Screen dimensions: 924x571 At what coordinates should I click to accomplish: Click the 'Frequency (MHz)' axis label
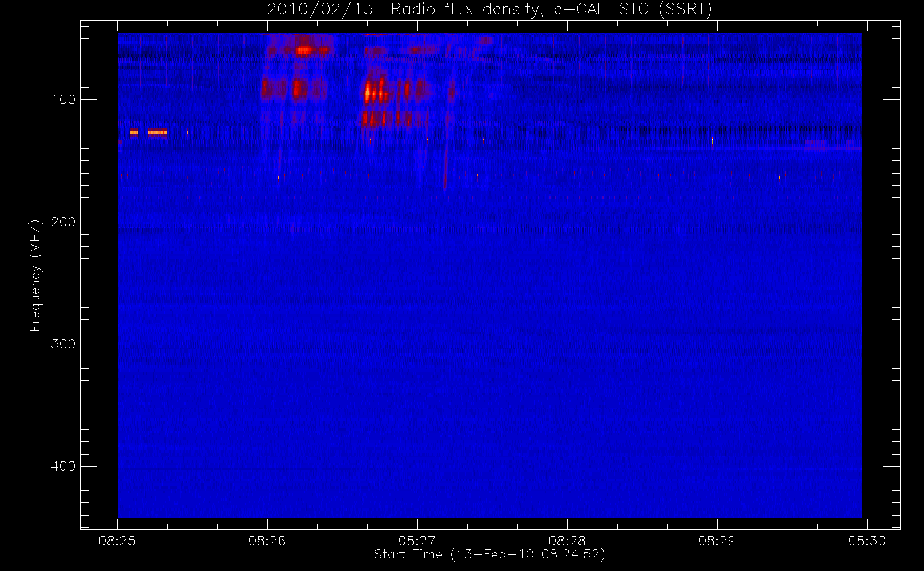(35, 275)
